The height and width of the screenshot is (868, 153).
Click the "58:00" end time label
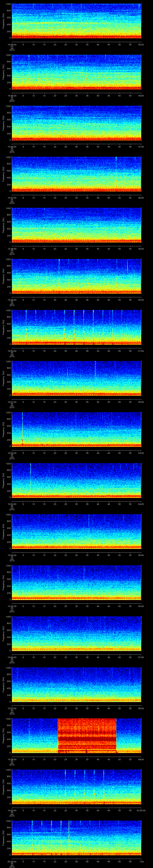pyautogui.click(x=141, y=708)
